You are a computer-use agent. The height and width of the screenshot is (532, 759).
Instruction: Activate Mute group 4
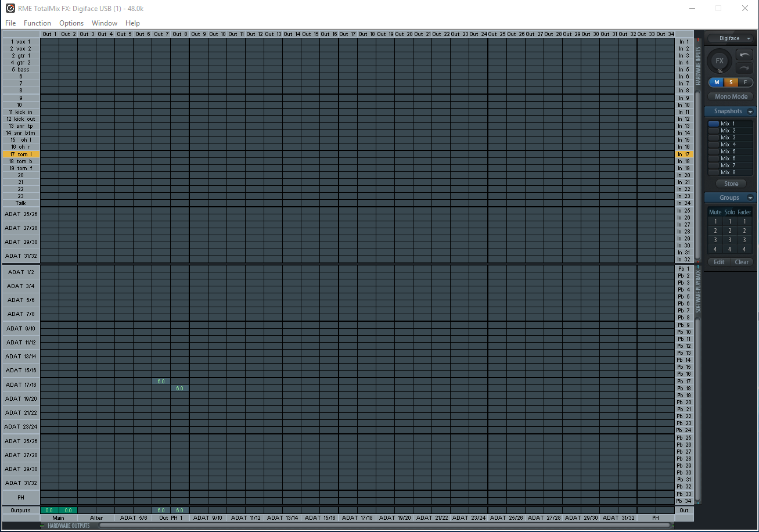coord(715,249)
